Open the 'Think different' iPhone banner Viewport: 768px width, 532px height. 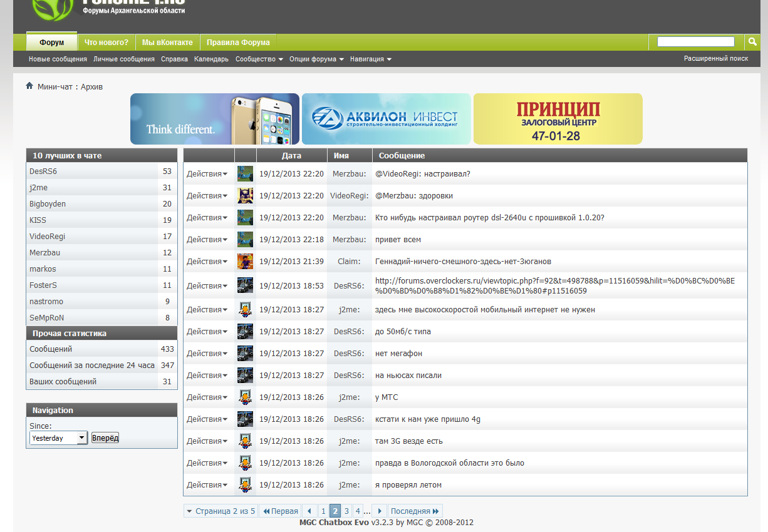pos(215,119)
